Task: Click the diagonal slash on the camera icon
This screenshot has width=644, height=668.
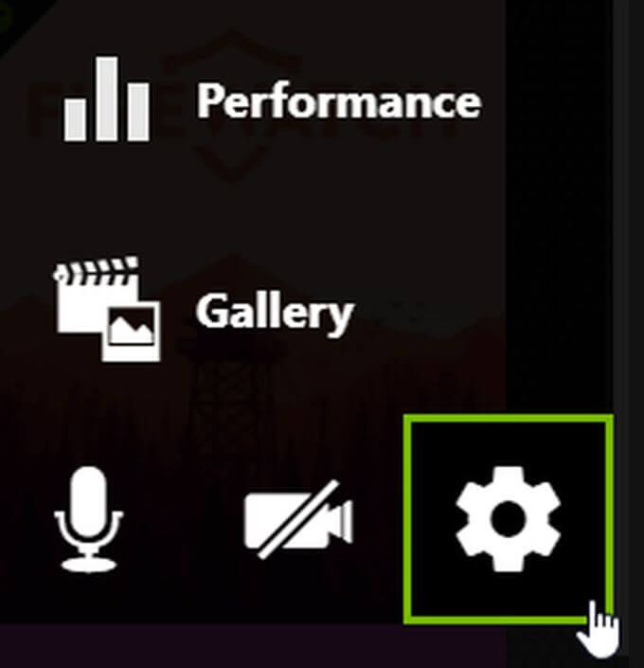Action: tap(299, 519)
